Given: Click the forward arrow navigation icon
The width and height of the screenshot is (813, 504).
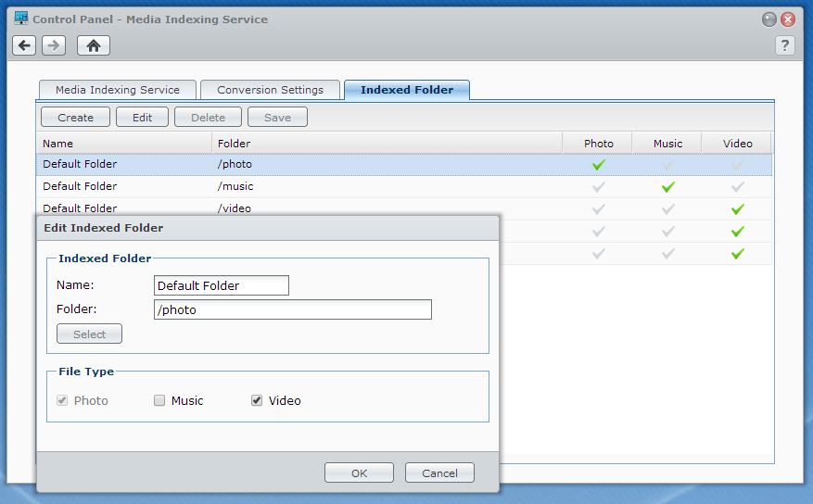Looking at the screenshot, I should point(54,45).
